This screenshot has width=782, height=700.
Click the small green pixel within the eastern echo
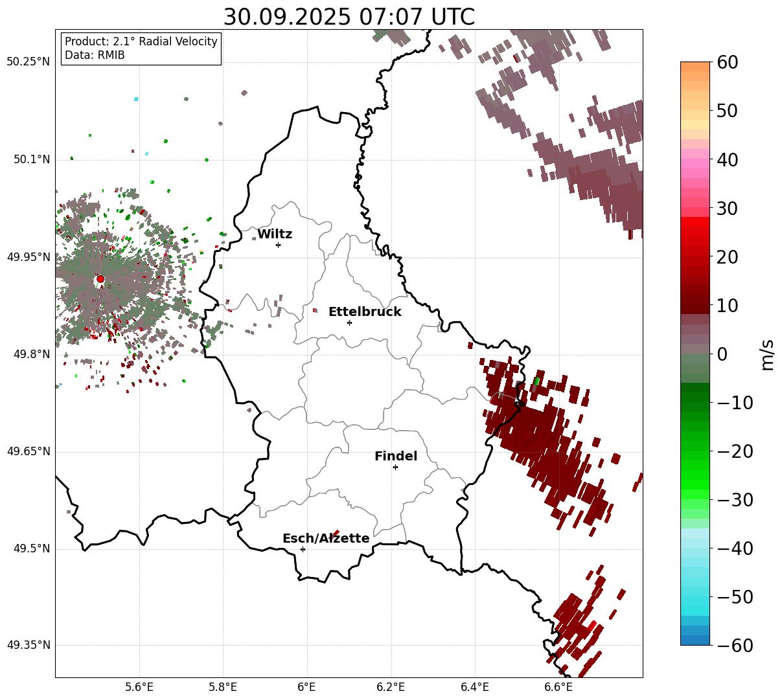click(x=536, y=381)
